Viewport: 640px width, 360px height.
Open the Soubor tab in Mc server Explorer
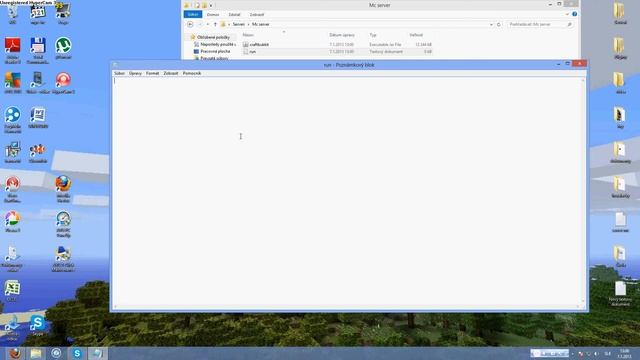coord(193,14)
